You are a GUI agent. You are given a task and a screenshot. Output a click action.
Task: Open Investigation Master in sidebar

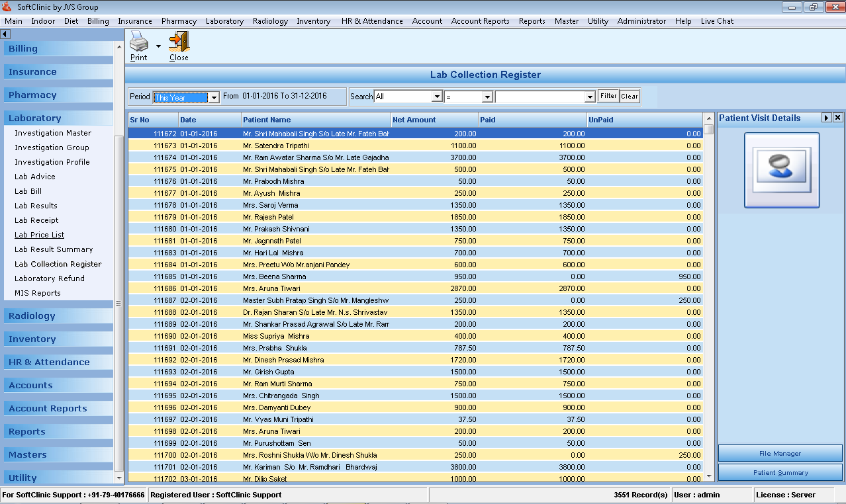click(53, 133)
